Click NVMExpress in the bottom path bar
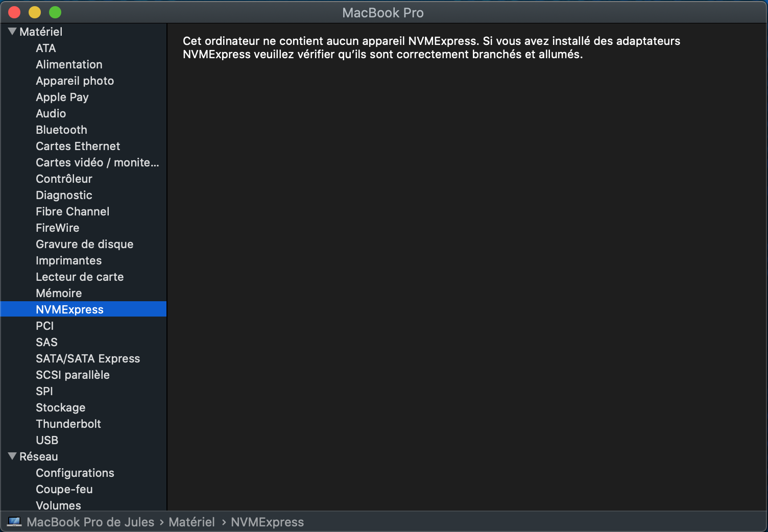 (x=268, y=522)
